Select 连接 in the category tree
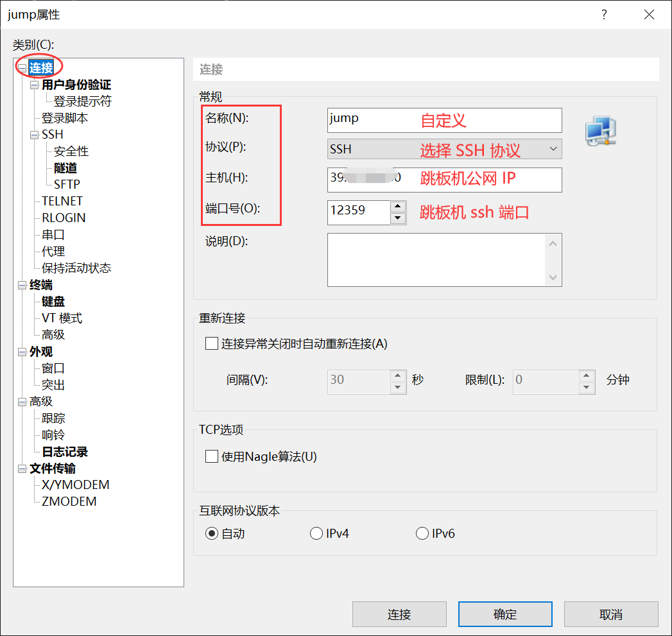Image resolution: width=672 pixels, height=636 pixels. (41, 68)
